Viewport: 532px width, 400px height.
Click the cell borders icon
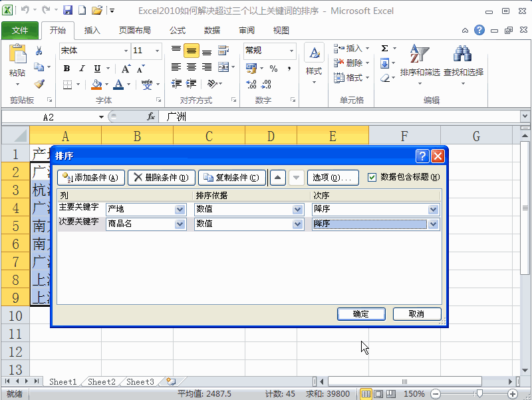(68, 85)
